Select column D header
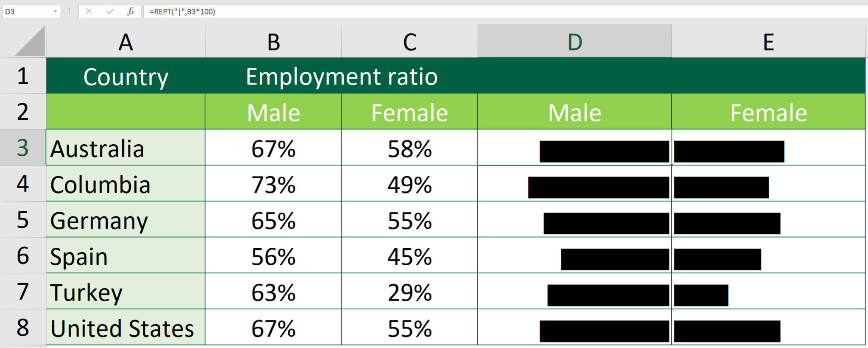The height and width of the screenshot is (348, 868). coord(574,41)
